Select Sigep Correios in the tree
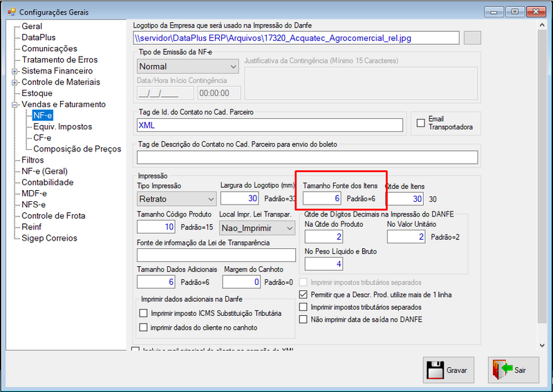 [49, 238]
